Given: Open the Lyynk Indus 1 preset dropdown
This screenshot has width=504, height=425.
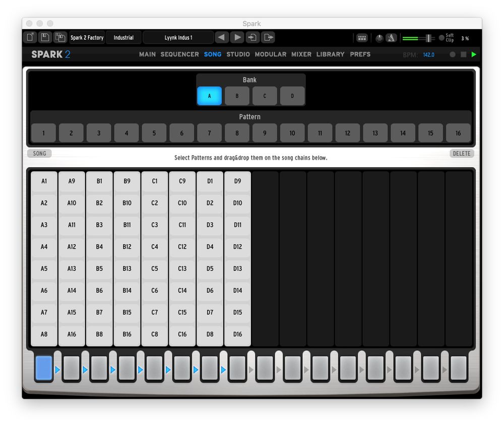Looking at the screenshot, I should pyautogui.click(x=178, y=38).
